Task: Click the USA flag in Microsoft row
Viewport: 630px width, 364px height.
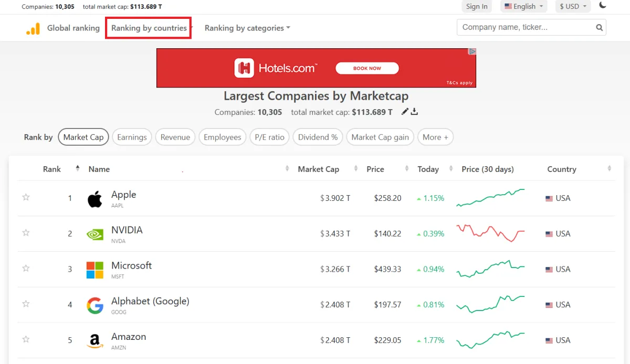Action: click(549, 270)
